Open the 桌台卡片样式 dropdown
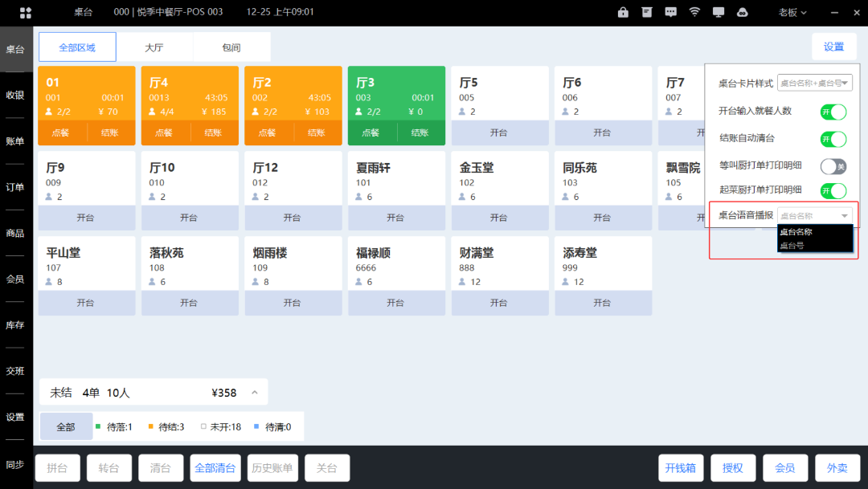868x489 pixels. tap(814, 82)
